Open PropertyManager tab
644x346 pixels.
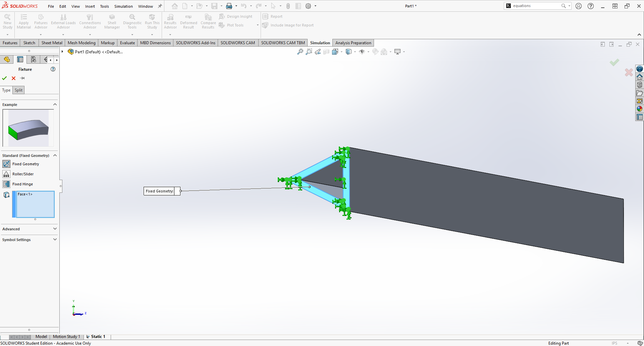[x=20, y=59]
